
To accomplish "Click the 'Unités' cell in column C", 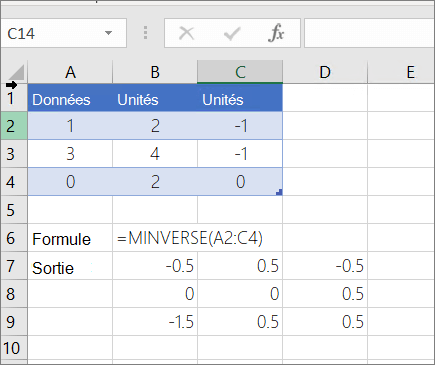I will (240, 98).
